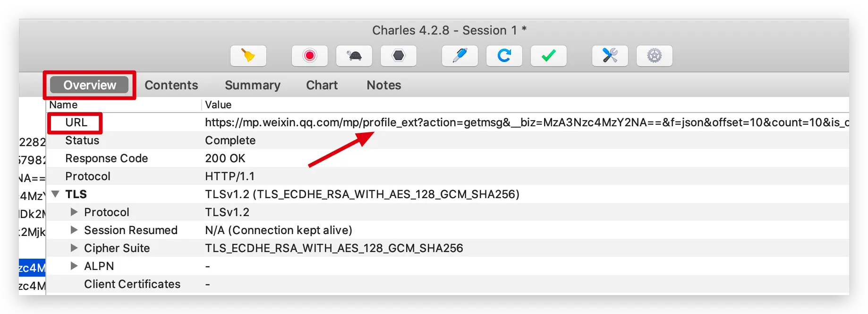Select N/A (Connection kept alive) value
Screen dimensions: 868x314
(x=279, y=230)
